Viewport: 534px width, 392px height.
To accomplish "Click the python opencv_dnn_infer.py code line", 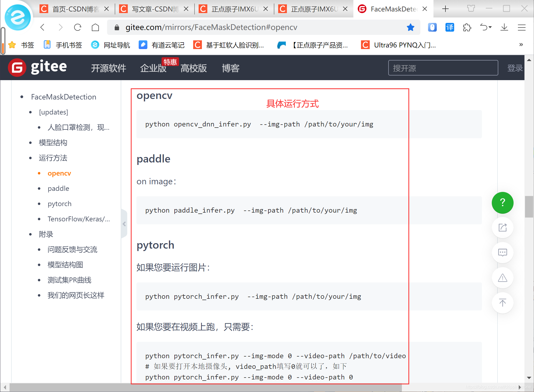I will (259, 124).
